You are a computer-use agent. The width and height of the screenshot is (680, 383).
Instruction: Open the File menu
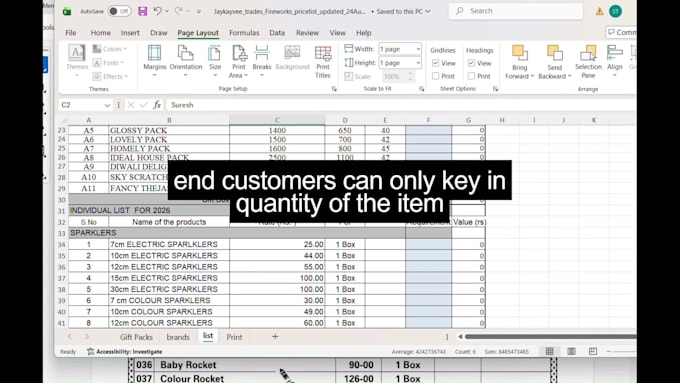(71, 33)
